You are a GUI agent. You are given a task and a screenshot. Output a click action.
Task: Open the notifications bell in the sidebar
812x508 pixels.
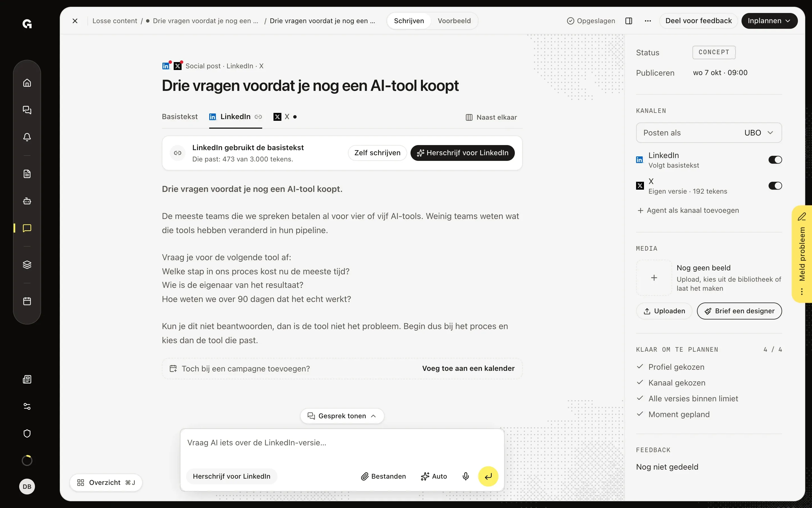click(x=27, y=137)
